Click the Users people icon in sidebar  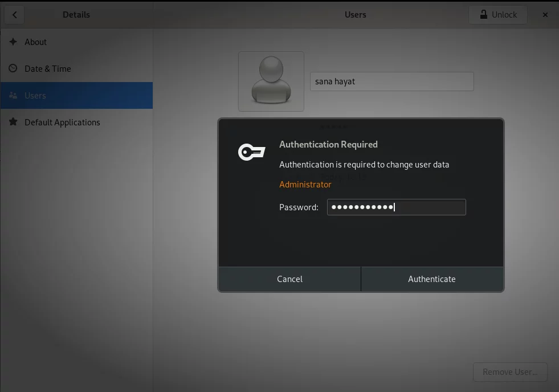coord(13,95)
